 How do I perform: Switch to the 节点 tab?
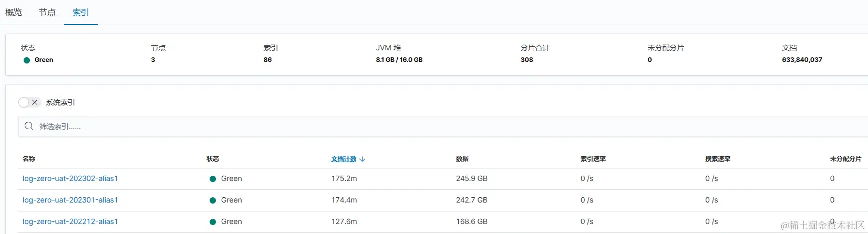click(47, 13)
